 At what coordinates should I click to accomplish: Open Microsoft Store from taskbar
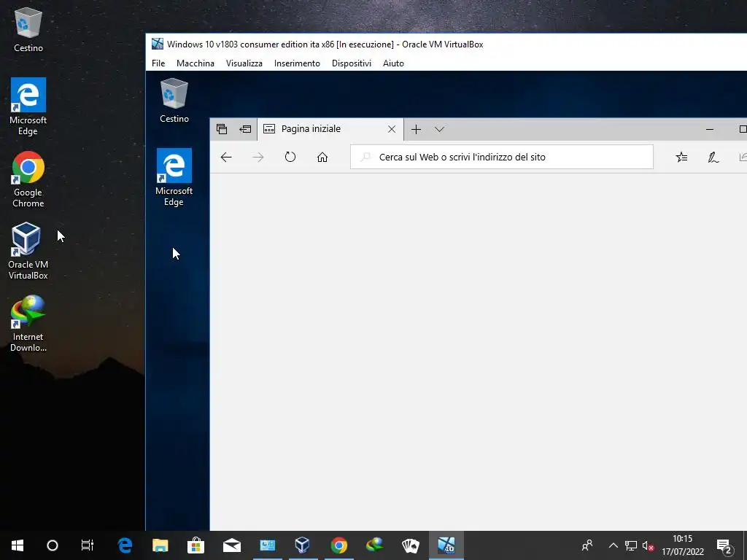coord(196,545)
